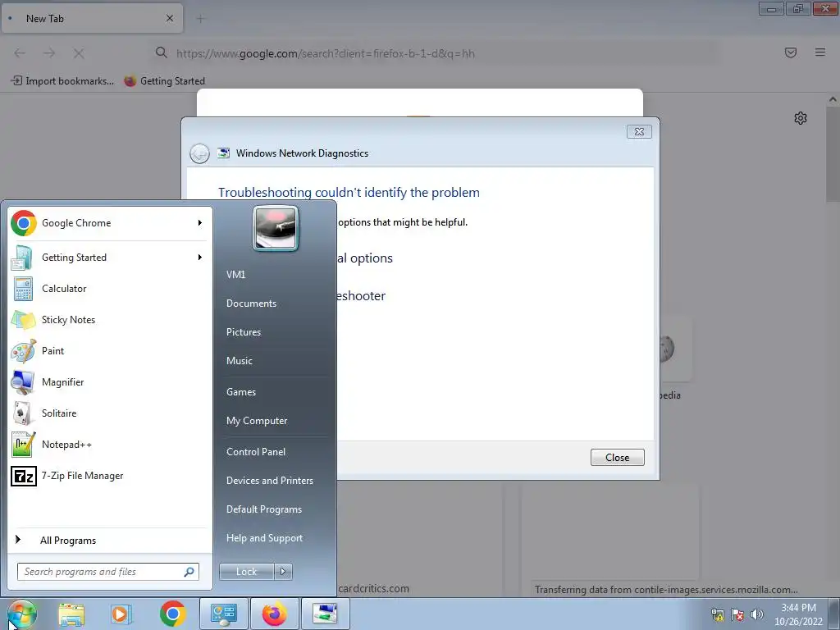The image size is (840, 630).
Task: Switch to Firefox taskbar button
Action: point(274,614)
